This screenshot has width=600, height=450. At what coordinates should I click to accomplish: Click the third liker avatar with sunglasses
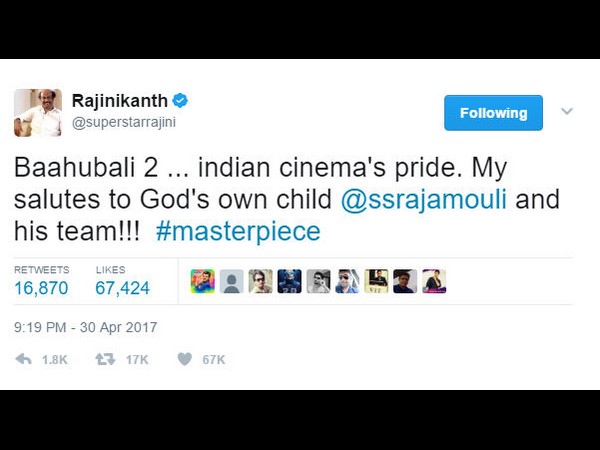[x=261, y=281]
